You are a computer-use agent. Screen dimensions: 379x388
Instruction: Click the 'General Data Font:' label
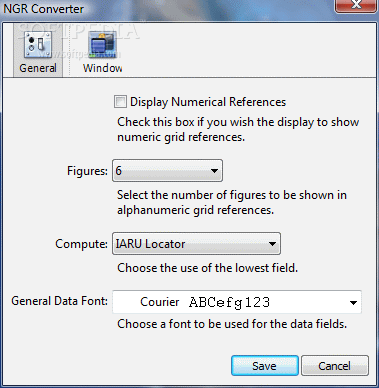pos(59,301)
